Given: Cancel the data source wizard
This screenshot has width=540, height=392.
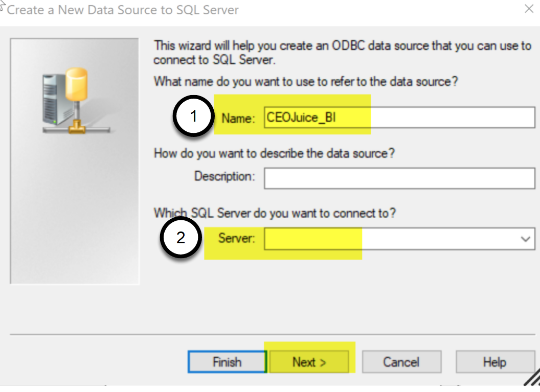Looking at the screenshot, I should coord(401,362).
